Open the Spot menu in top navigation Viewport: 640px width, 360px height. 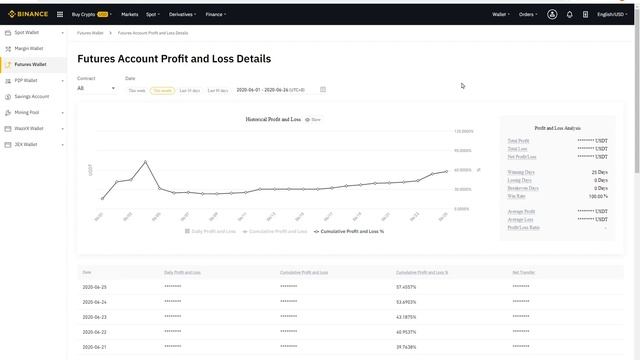click(x=153, y=14)
